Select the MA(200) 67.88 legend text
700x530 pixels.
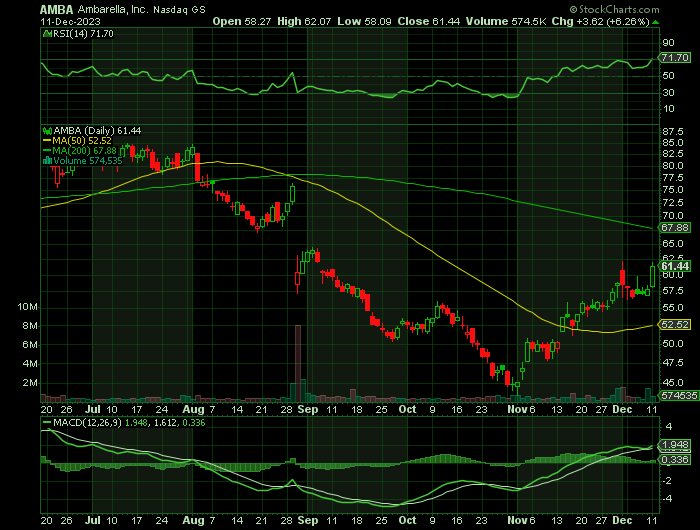coord(84,151)
